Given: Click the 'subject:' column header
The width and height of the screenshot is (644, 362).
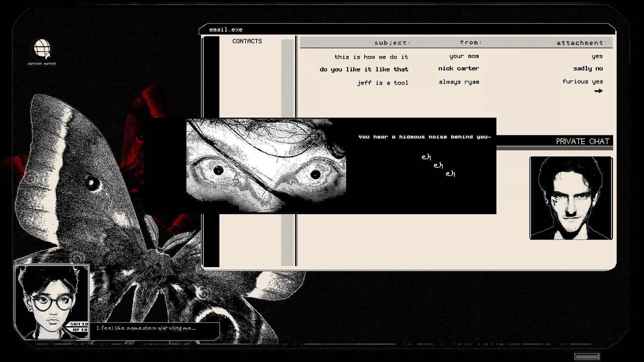Looking at the screenshot, I should point(392,43).
